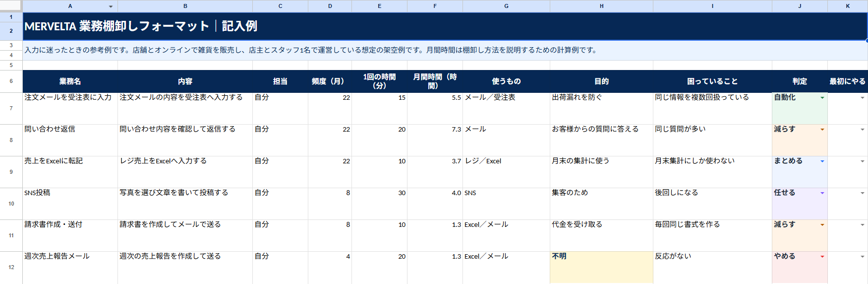Select column H header

click(601, 6)
